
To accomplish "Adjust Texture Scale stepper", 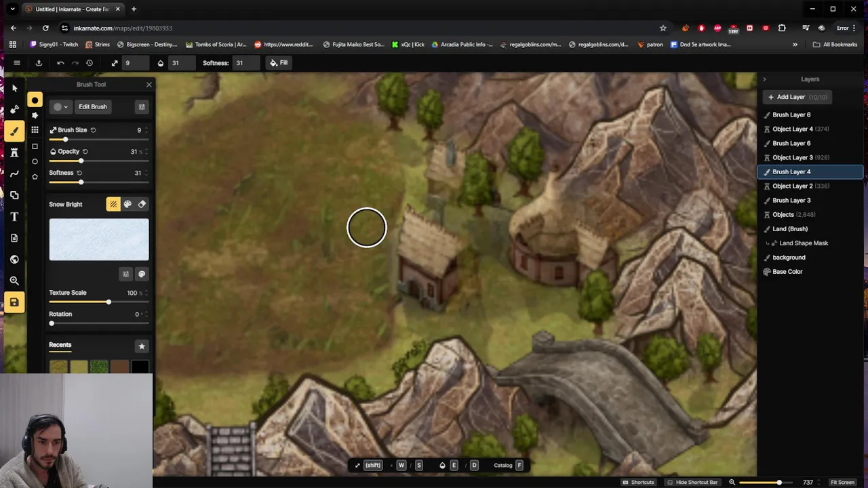I will coord(146,293).
